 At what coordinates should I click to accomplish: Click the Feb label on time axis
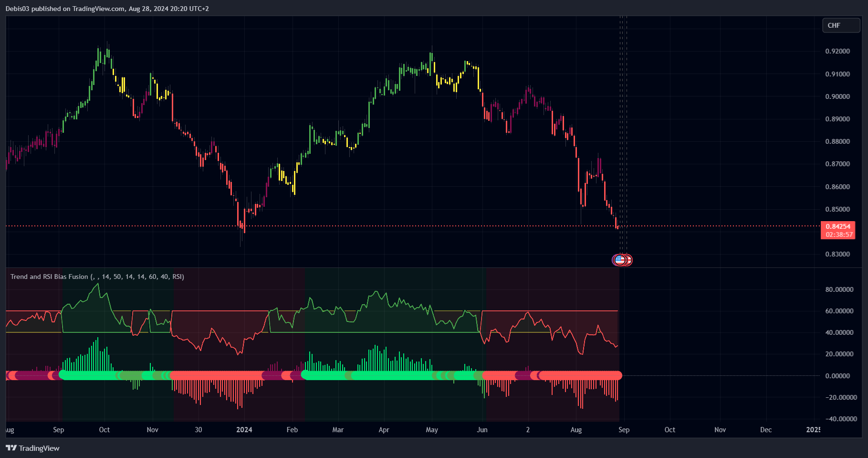point(292,430)
